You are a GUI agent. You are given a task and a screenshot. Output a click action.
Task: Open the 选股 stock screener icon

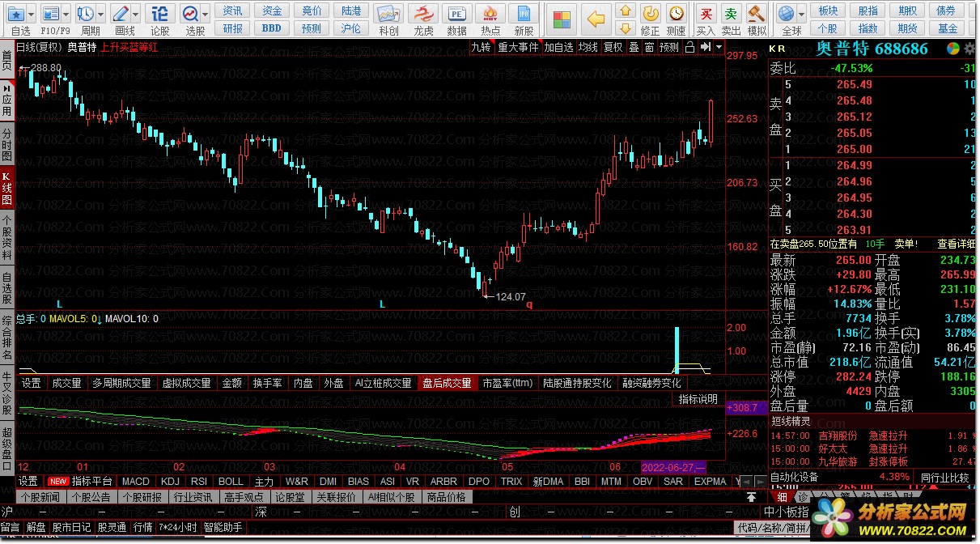point(191,14)
